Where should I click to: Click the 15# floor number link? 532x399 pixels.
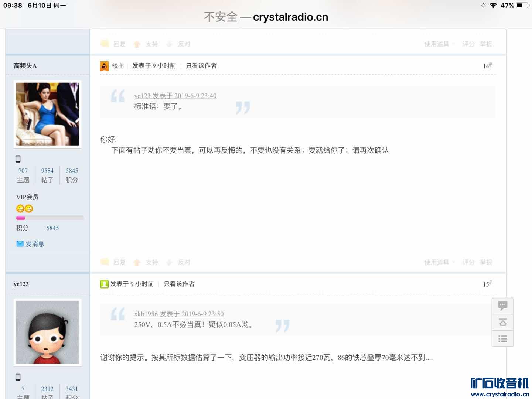pyautogui.click(x=487, y=284)
